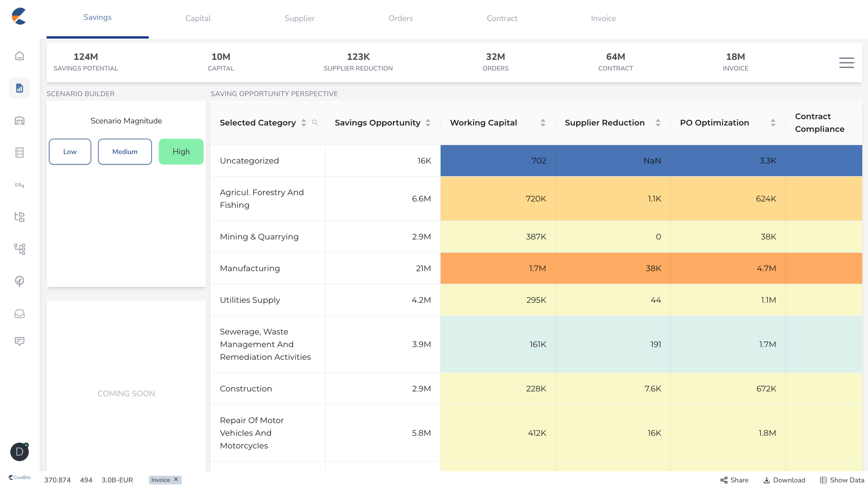Image resolution: width=868 pixels, height=487 pixels.
Task: Select the Uncategorized row
Action: coord(536,161)
